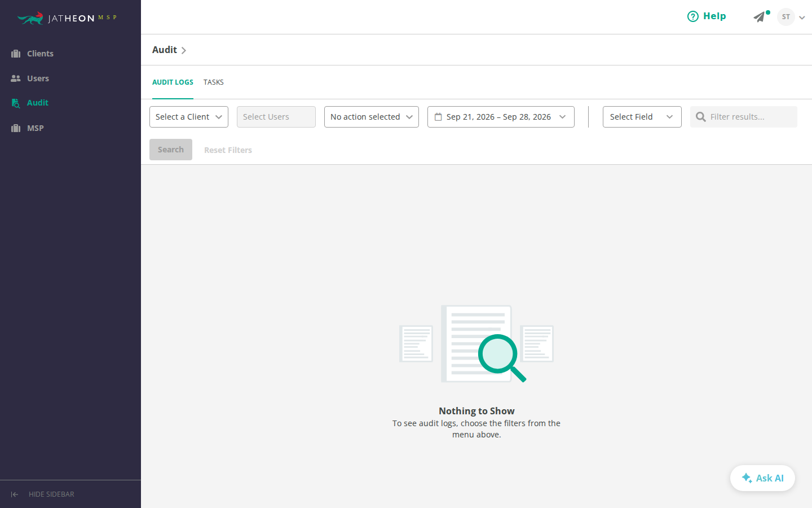Open the Ask AI assistant
This screenshot has height=508, width=812.
pyautogui.click(x=762, y=478)
